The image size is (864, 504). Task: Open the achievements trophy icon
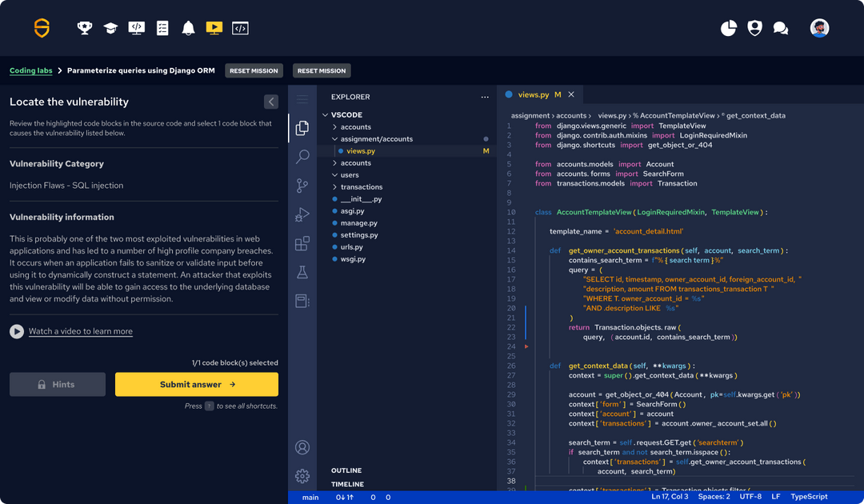(x=84, y=27)
